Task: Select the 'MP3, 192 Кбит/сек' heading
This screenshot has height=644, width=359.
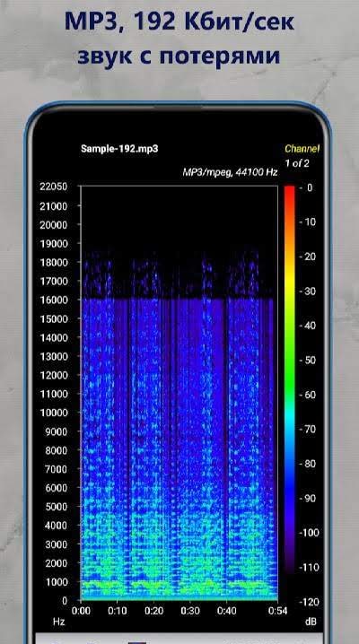Action: tap(179, 22)
